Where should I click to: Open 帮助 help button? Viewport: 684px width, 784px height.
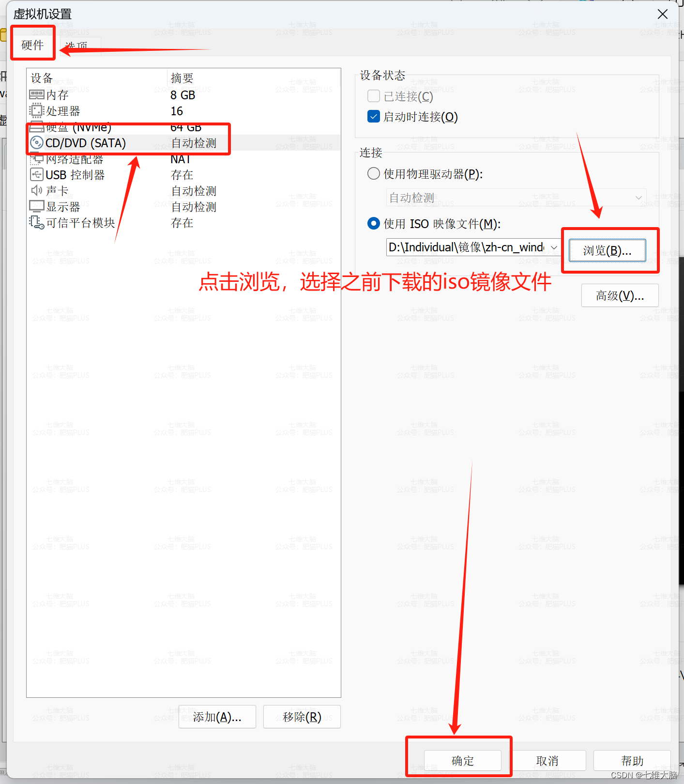point(632,761)
